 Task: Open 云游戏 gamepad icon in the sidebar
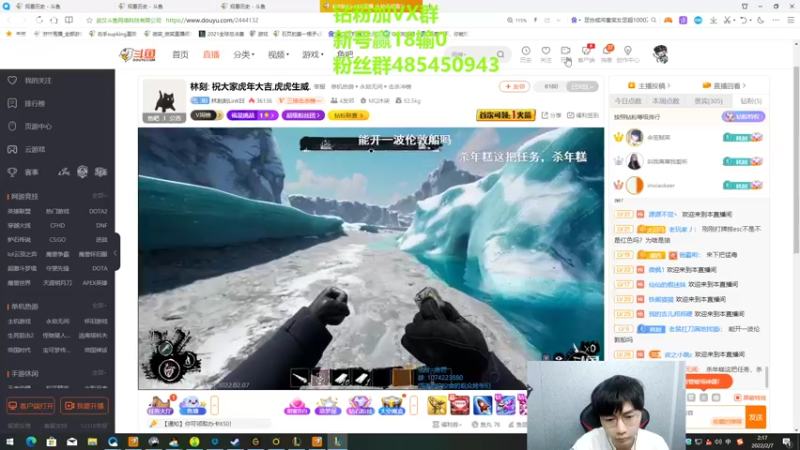12,149
